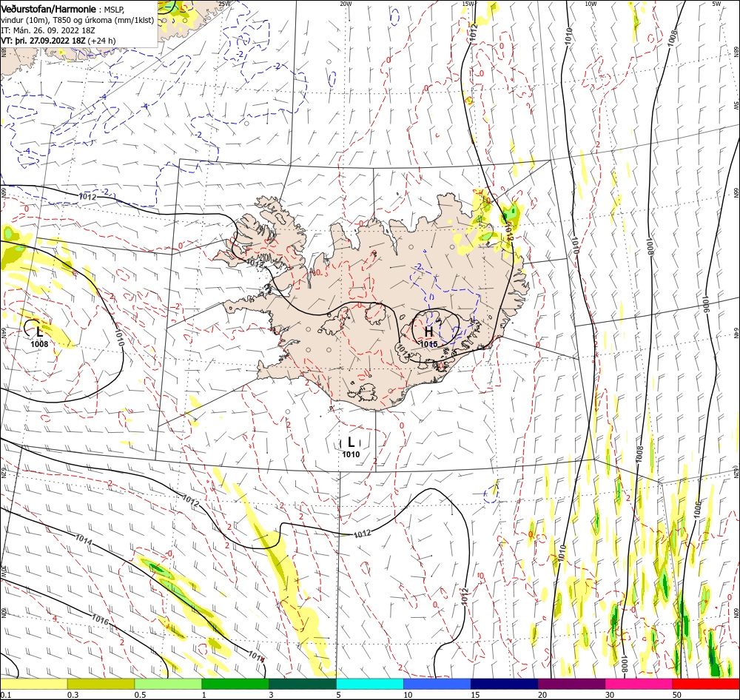
Task: Click the '25W' longitude label
Action: (225, 4)
